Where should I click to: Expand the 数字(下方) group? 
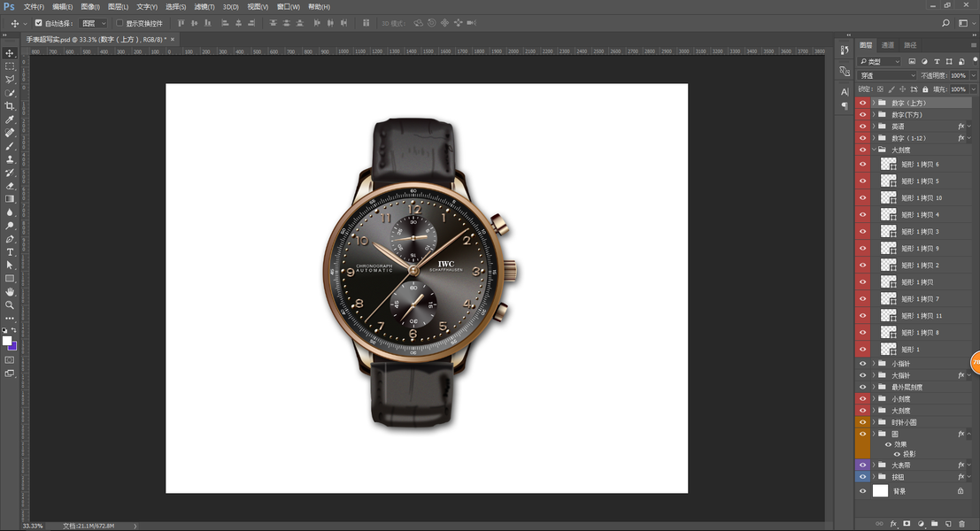pos(874,115)
